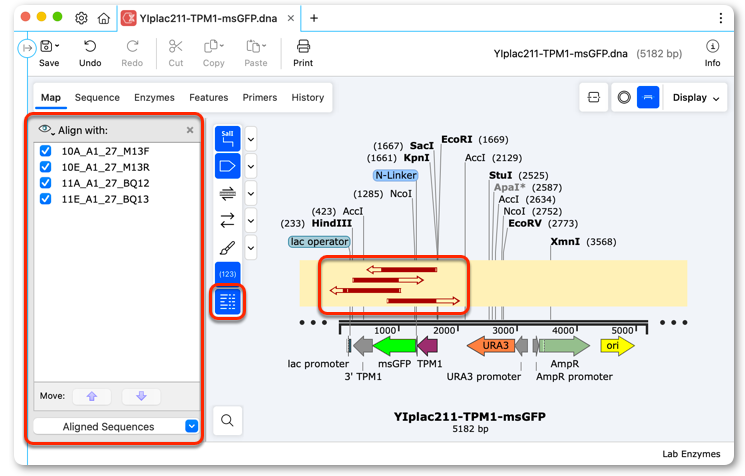Switch to linear map view

point(648,97)
